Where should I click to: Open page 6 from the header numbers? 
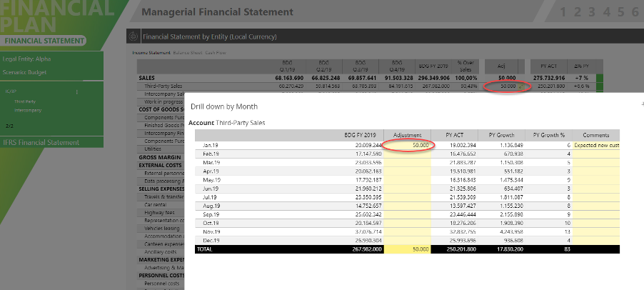coord(635,12)
